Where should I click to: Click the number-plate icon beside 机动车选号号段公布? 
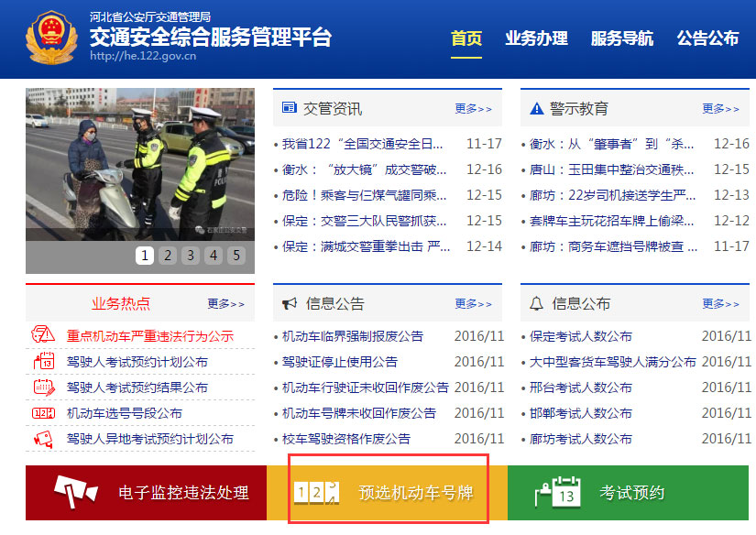[41, 412]
